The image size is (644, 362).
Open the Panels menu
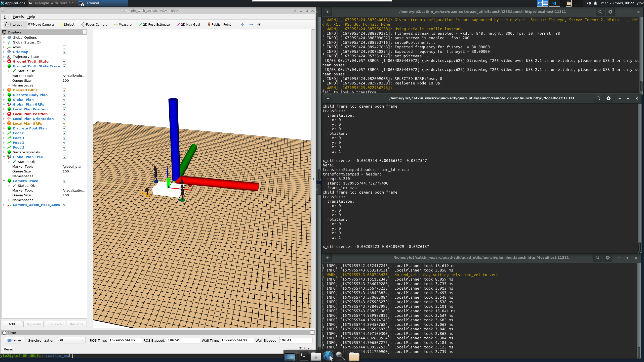click(x=18, y=17)
